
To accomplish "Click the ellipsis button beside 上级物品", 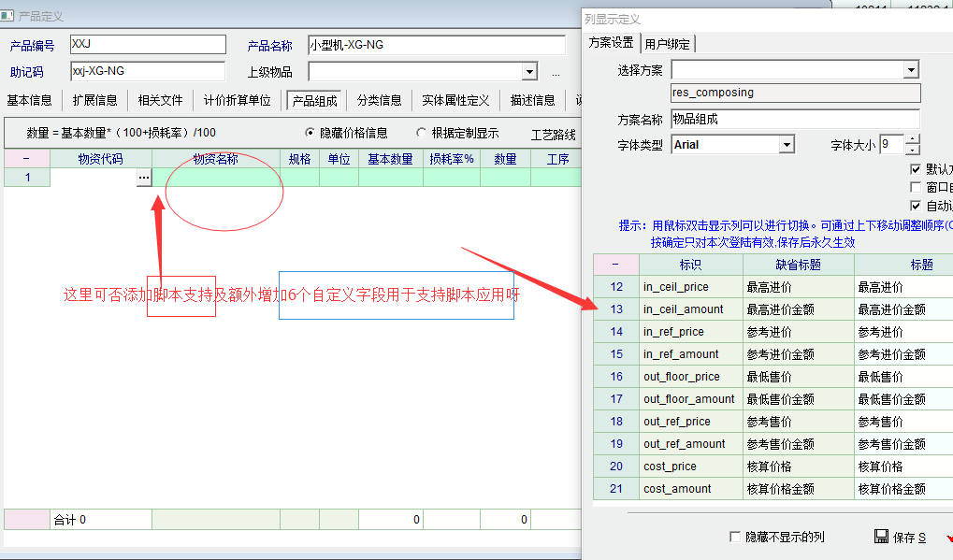I will (556, 73).
